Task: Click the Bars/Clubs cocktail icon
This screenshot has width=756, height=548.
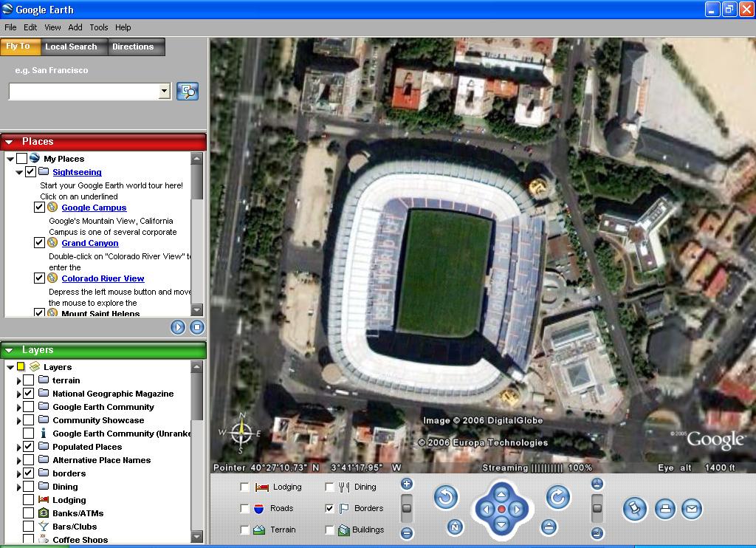Action: tap(44, 527)
